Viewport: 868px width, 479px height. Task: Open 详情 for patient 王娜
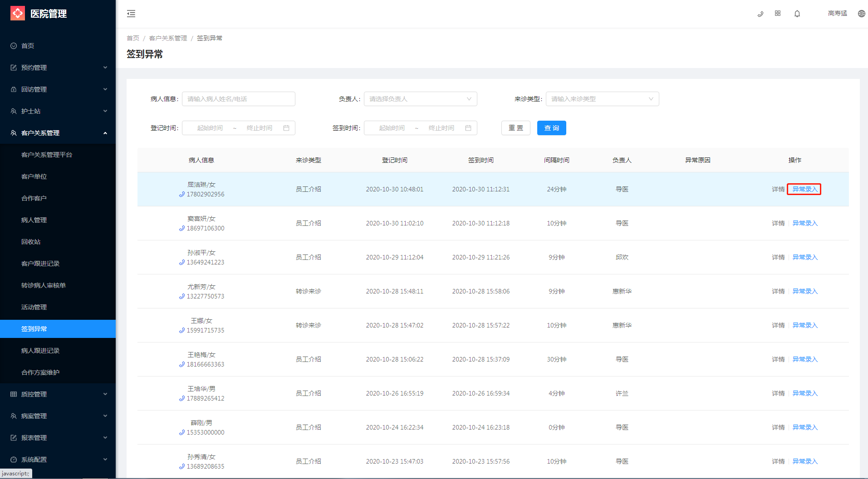778,325
